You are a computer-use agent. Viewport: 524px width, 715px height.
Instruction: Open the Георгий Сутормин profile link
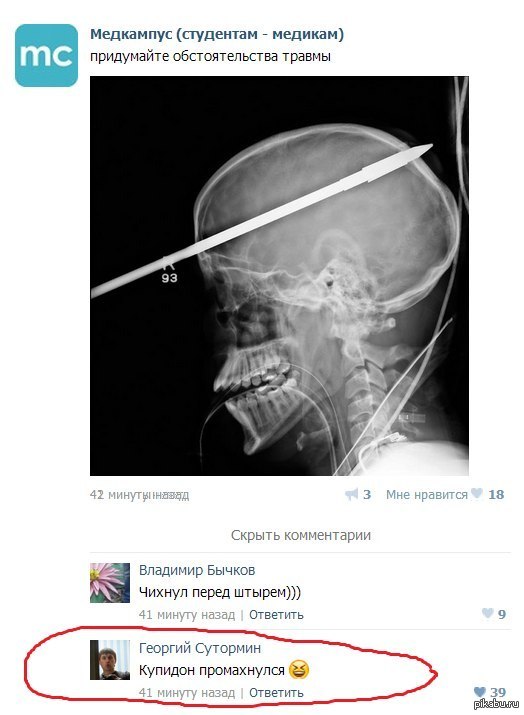[200, 648]
